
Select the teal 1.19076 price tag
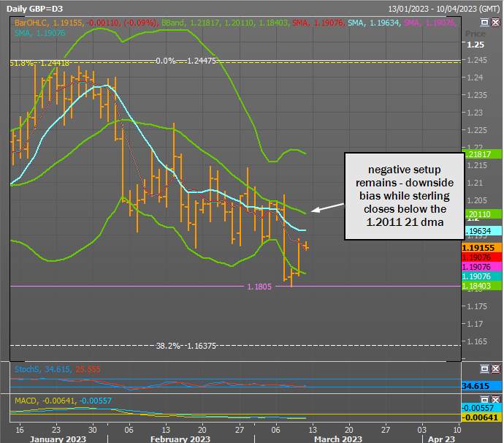[x=481, y=276]
